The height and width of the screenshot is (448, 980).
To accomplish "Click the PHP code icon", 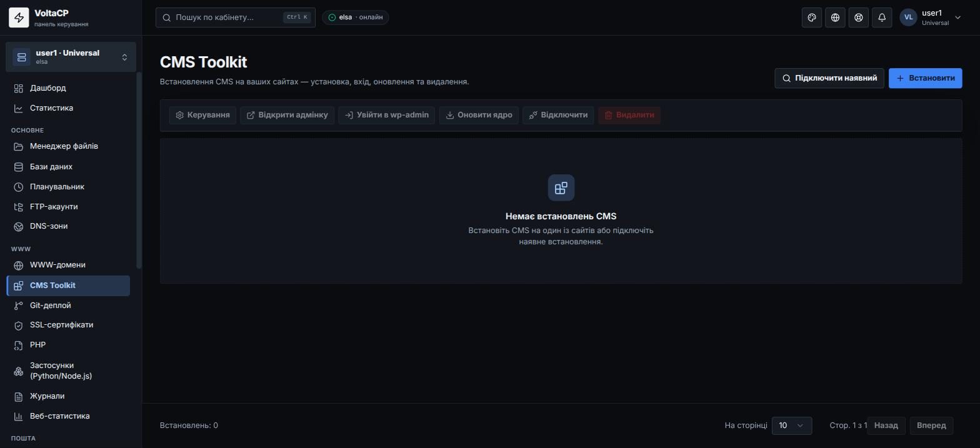I will coord(19,345).
